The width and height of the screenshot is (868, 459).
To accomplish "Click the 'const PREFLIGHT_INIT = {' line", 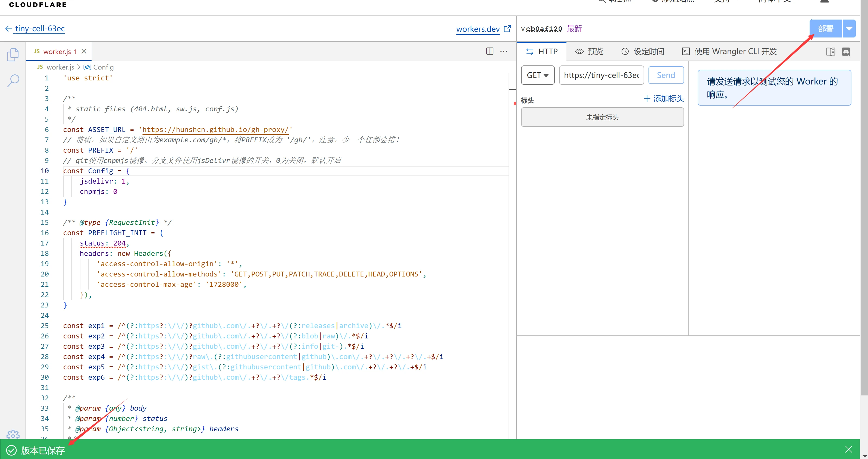I will [x=113, y=233].
